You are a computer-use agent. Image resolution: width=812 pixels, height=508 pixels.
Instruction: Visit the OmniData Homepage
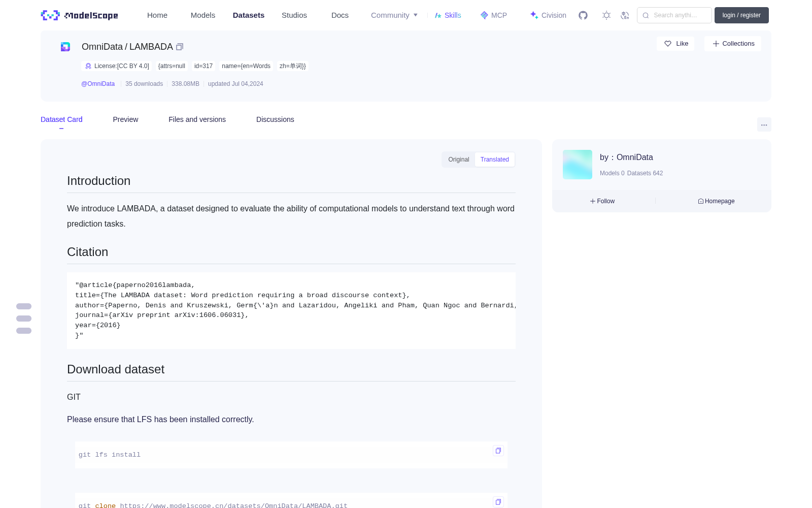(716, 201)
